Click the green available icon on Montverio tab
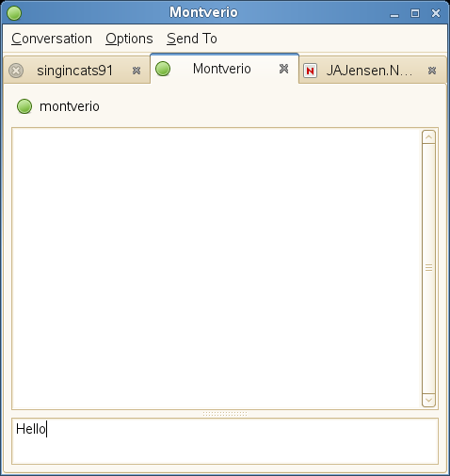The width and height of the screenshot is (450, 476). coord(163,69)
